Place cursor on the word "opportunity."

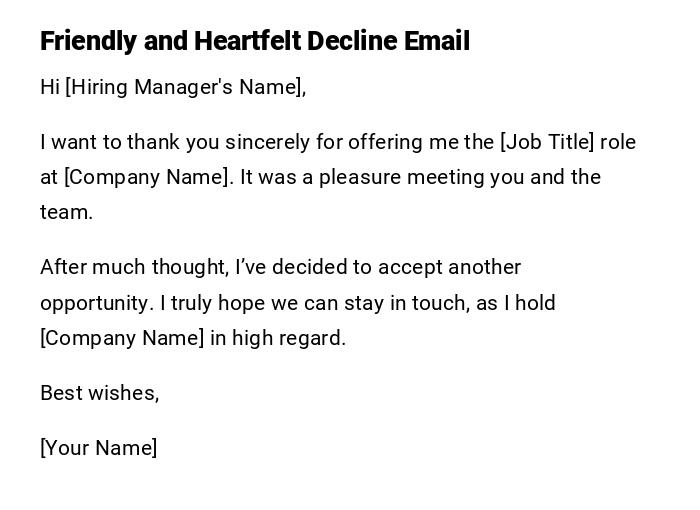coord(97,302)
